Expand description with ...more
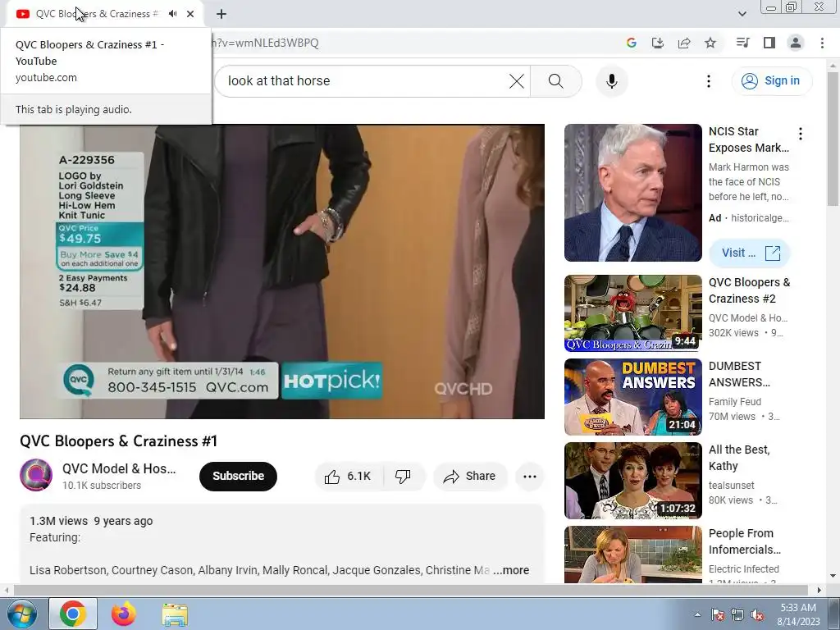The width and height of the screenshot is (840, 630). click(x=511, y=571)
